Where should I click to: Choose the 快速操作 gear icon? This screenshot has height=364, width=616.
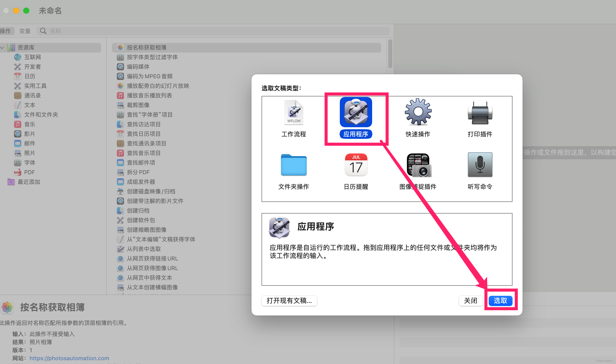[x=418, y=112]
